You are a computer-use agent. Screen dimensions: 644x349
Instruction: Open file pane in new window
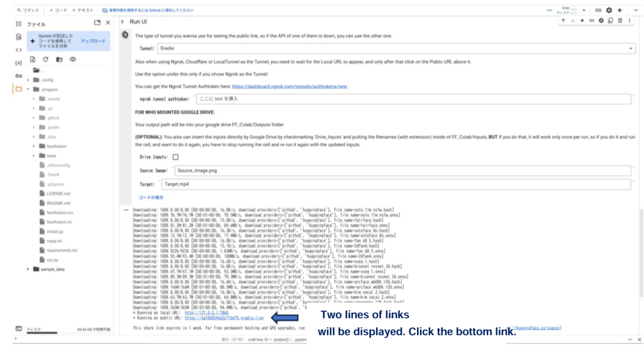point(97,23)
